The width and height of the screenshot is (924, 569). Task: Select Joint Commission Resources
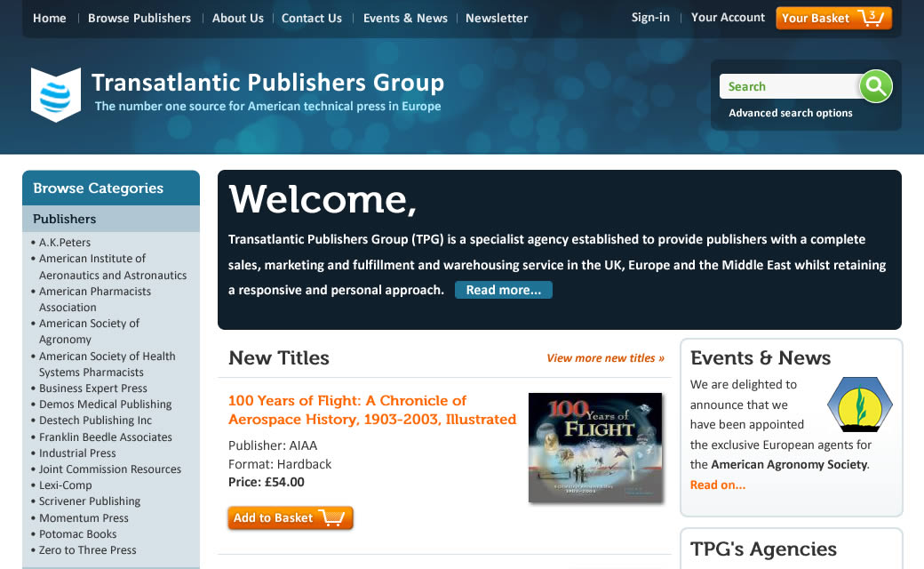110,469
